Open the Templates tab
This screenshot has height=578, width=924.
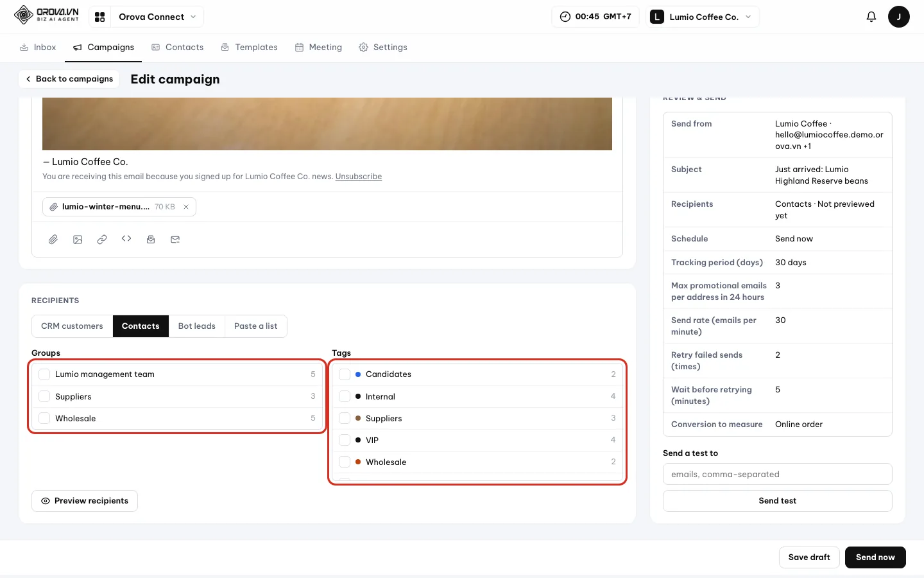(x=249, y=48)
